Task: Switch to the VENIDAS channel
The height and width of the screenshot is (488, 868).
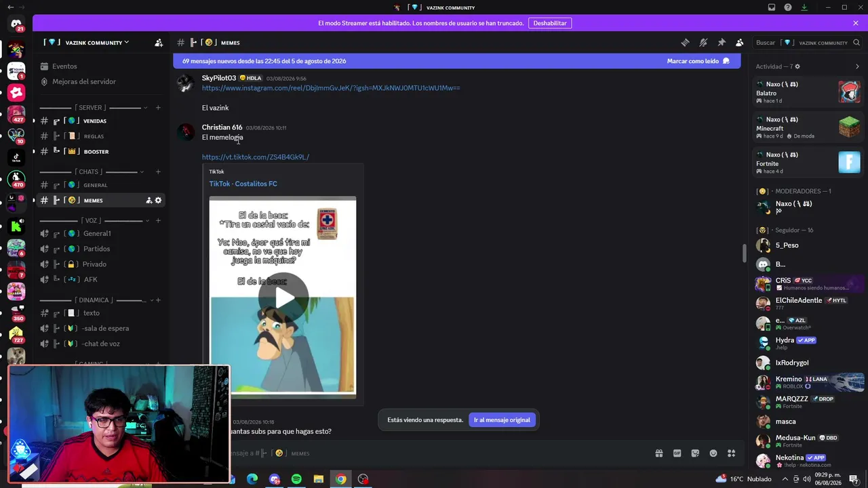Action: [102, 121]
